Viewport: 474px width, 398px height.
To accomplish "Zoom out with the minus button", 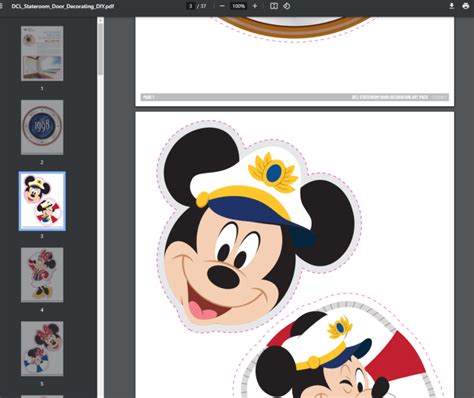I will click(x=222, y=6).
